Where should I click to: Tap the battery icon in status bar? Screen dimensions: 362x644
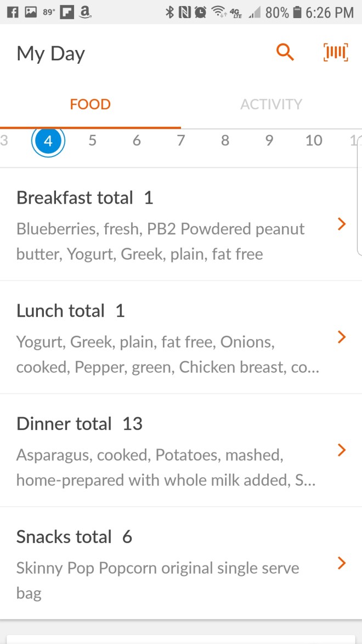tap(297, 12)
